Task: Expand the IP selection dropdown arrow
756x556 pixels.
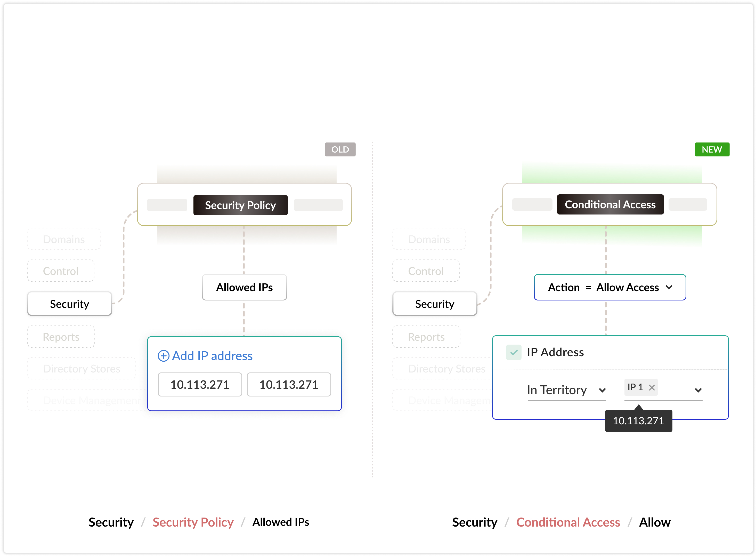Action: (x=698, y=390)
